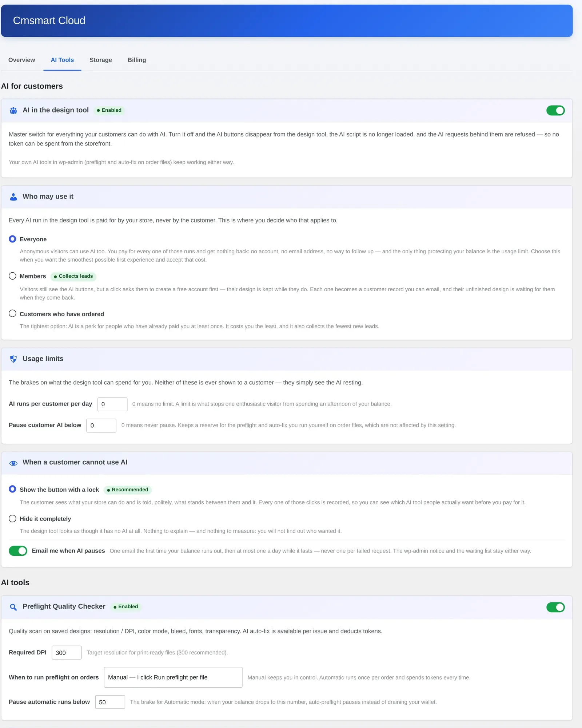Click the Required DPI input field

pyautogui.click(x=67, y=653)
